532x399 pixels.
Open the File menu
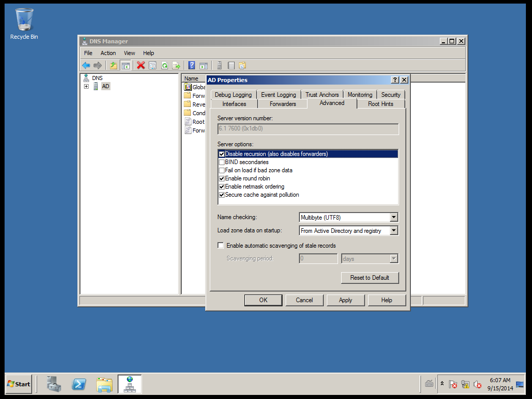(88, 53)
